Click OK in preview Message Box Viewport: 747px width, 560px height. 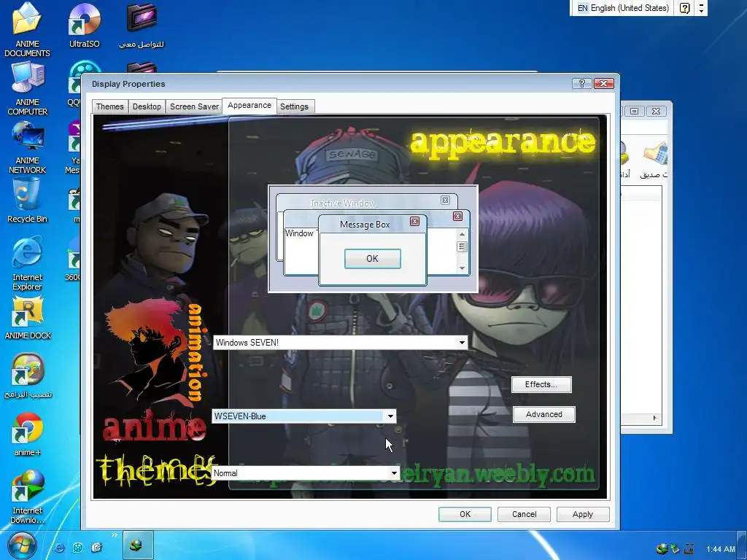373,259
